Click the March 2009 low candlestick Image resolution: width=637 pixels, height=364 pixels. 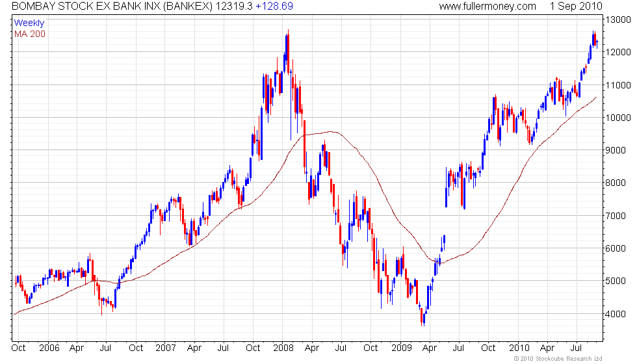tap(422, 317)
